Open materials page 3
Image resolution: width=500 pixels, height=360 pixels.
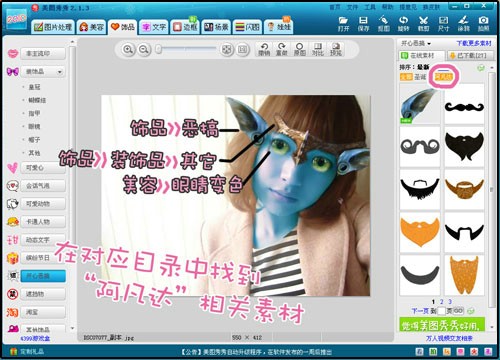pyautogui.click(x=450, y=302)
